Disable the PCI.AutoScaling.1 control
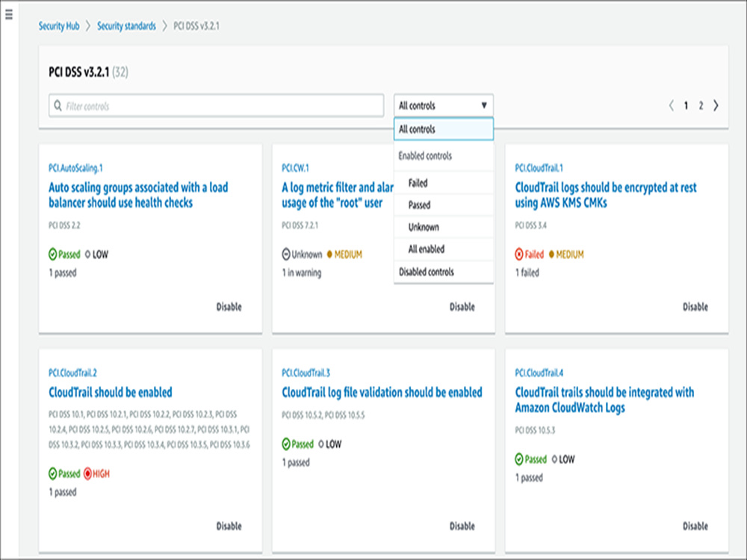Viewport: 747px width, 560px height. coord(229,307)
